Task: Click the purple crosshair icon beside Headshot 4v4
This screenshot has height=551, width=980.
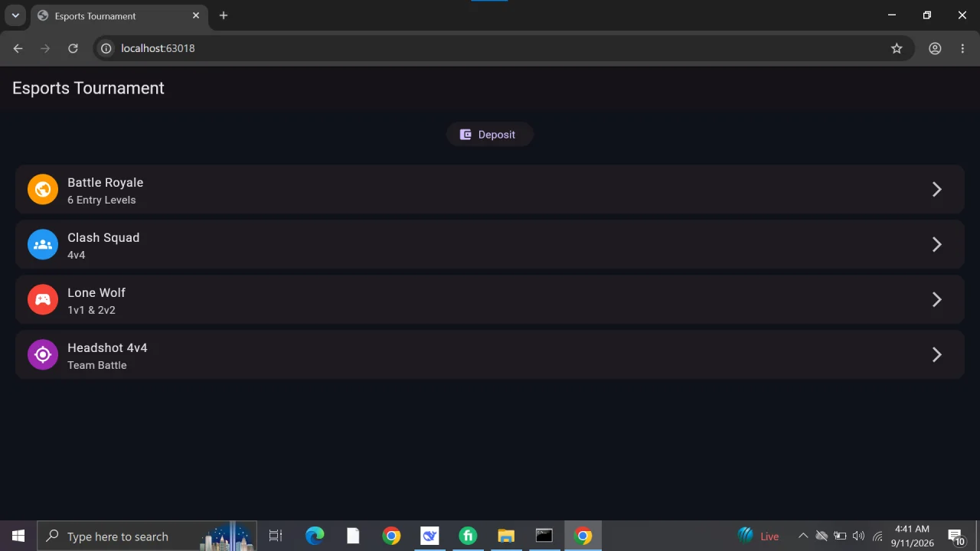Action: (x=43, y=354)
